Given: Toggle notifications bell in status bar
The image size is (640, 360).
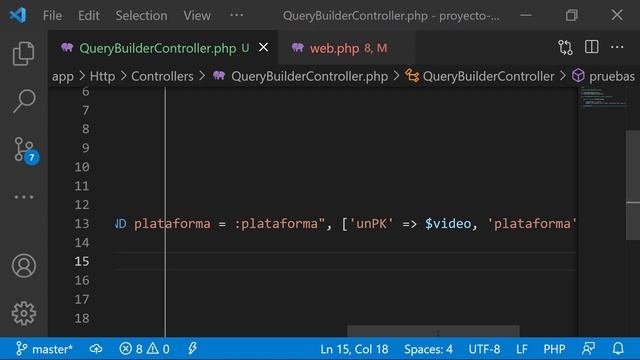Looking at the screenshot, I should tap(618, 349).
